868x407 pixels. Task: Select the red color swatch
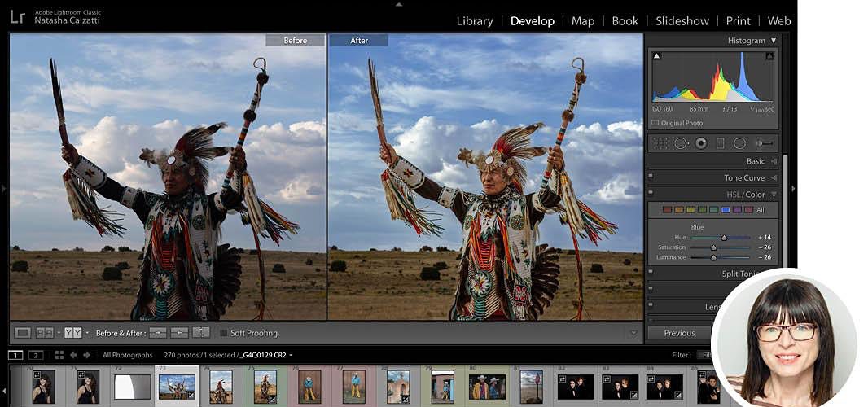pos(667,210)
